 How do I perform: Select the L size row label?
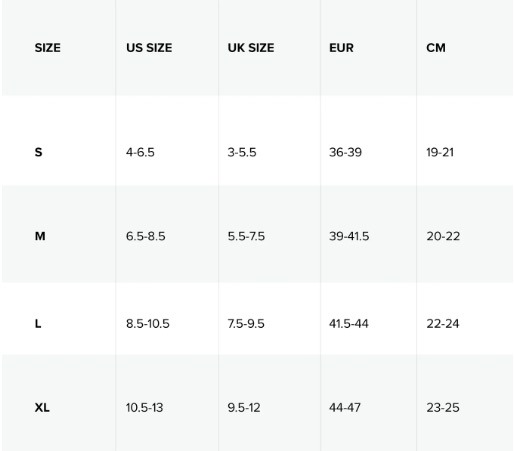[38, 324]
